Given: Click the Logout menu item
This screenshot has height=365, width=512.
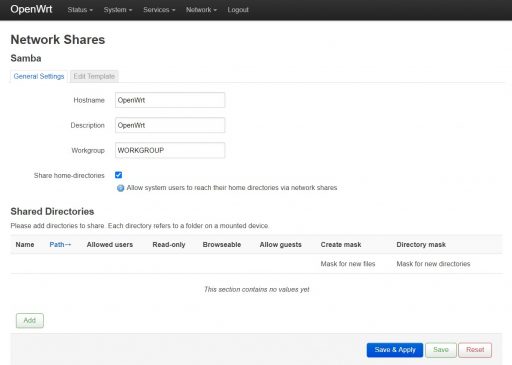Looking at the screenshot, I should 238,10.
